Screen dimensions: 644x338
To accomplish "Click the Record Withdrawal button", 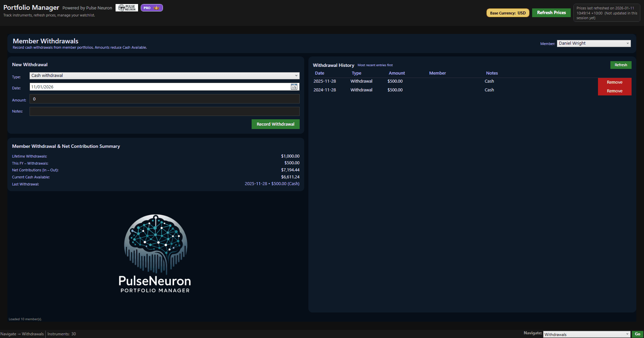I will click(275, 124).
